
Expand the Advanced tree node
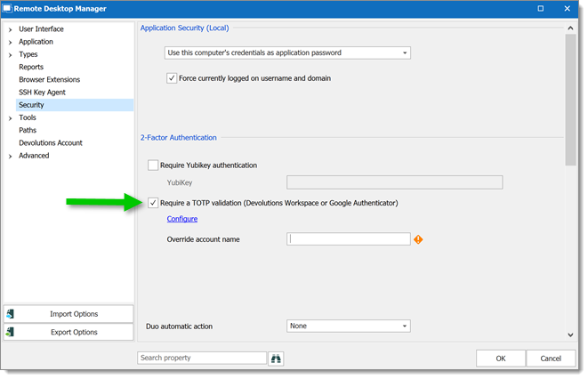click(x=10, y=156)
